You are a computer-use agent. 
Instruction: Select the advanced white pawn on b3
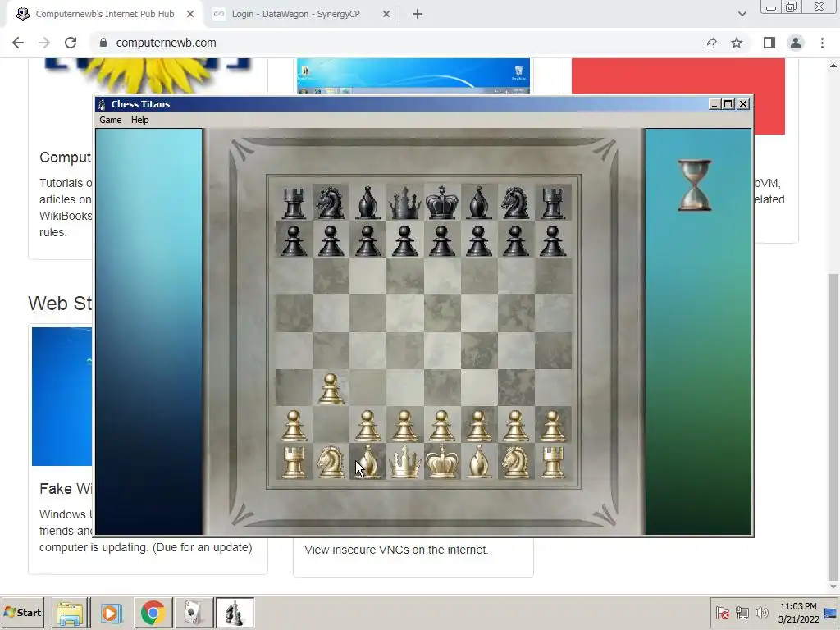[x=331, y=389]
